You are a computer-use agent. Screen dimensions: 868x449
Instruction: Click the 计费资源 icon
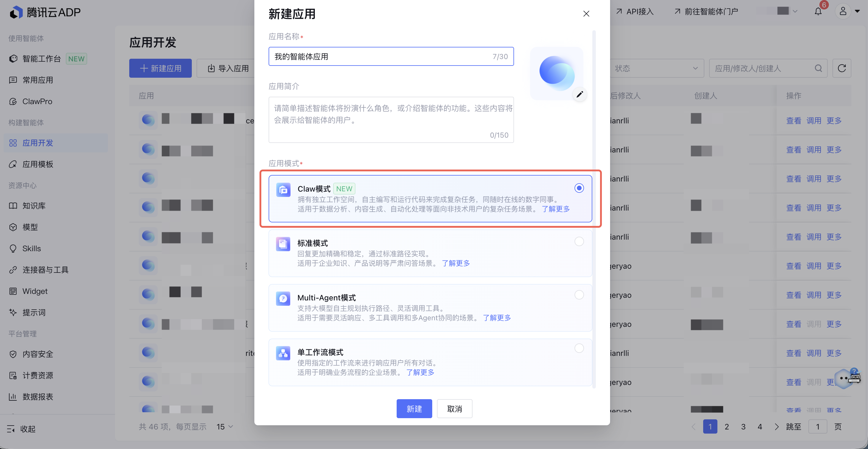tap(13, 375)
